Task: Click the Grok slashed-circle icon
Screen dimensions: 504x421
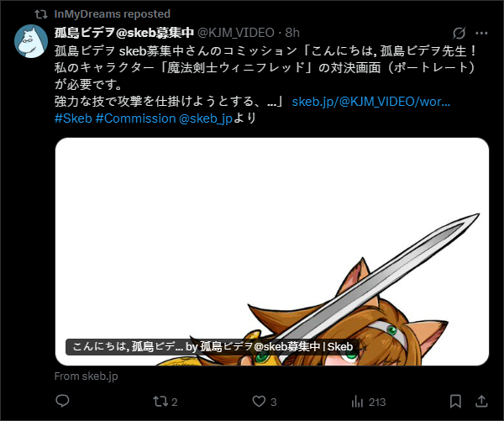Action: (x=459, y=33)
